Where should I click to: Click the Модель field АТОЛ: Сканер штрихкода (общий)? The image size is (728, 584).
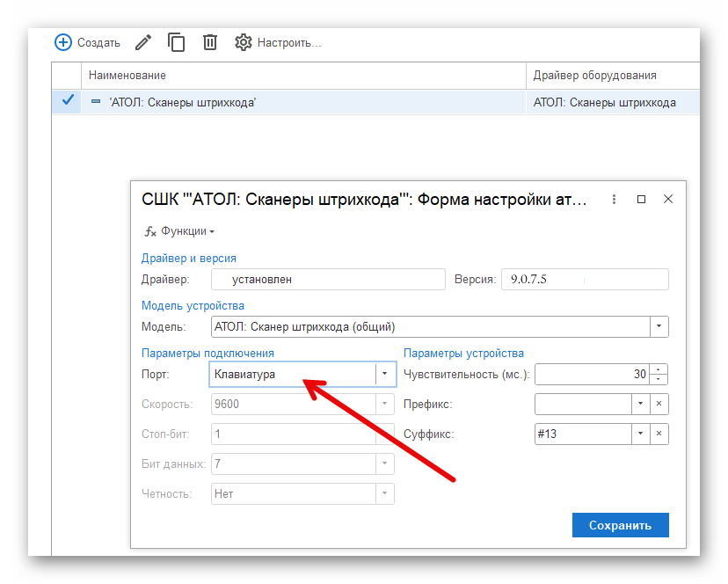pyautogui.click(x=431, y=326)
